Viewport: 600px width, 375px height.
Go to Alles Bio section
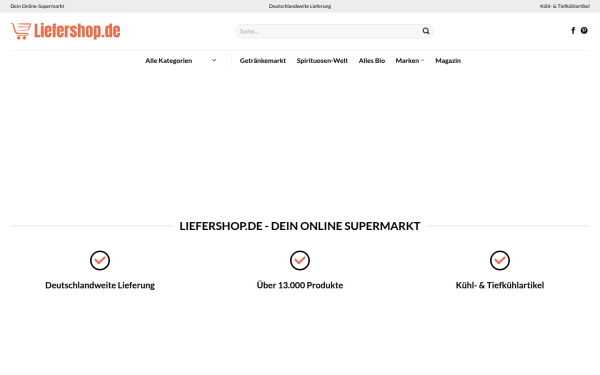[372, 60]
